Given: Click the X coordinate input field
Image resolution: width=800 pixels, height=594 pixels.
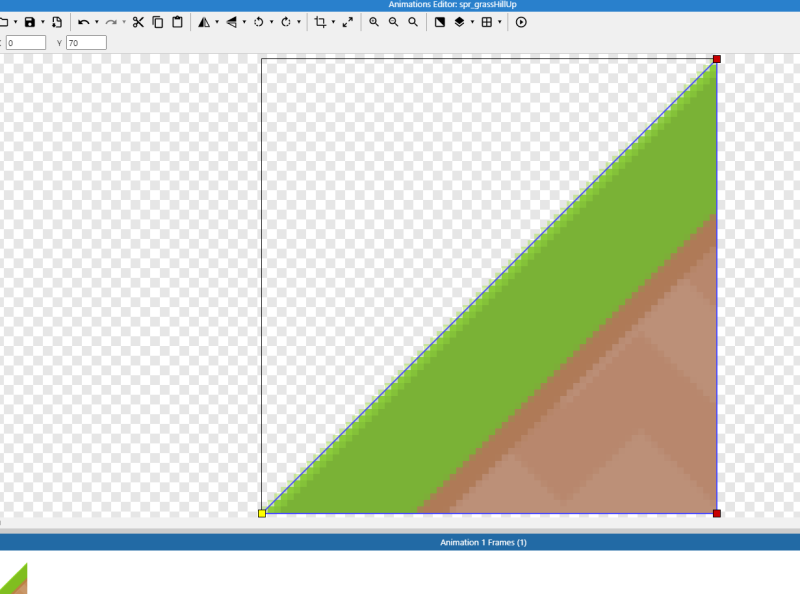Looking at the screenshot, I should pos(26,43).
